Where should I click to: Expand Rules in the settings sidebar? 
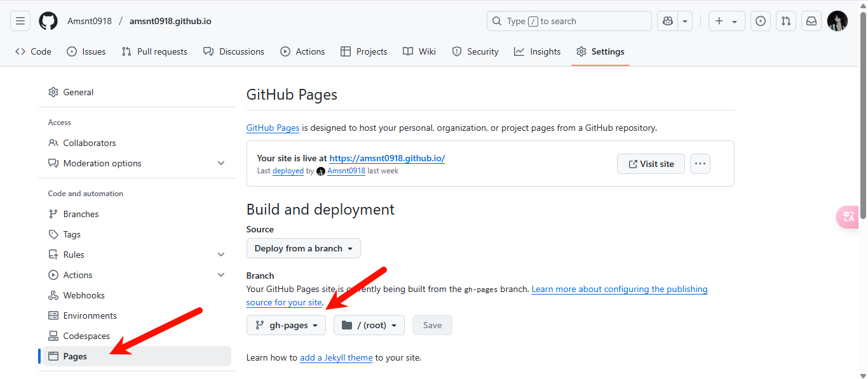click(220, 255)
